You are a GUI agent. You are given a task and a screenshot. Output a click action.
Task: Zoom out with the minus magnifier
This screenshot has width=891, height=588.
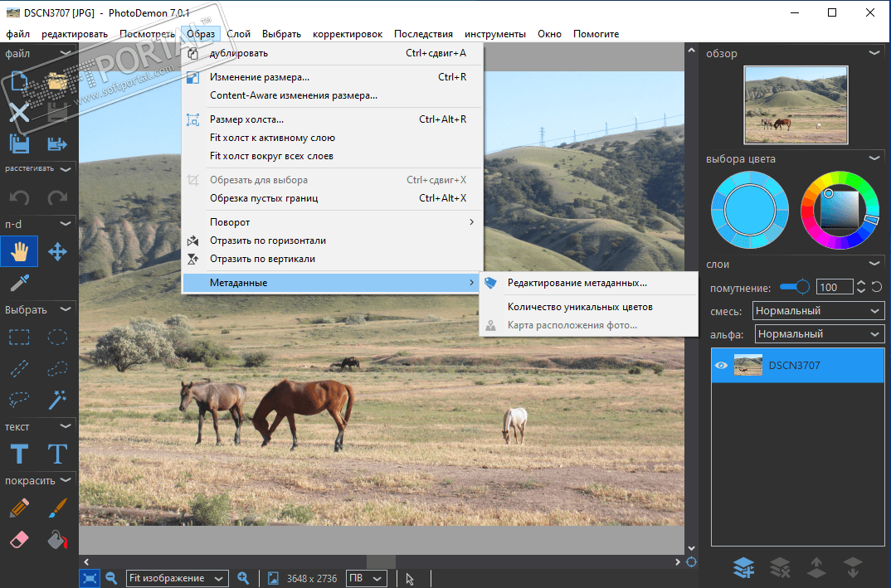click(111, 578)
